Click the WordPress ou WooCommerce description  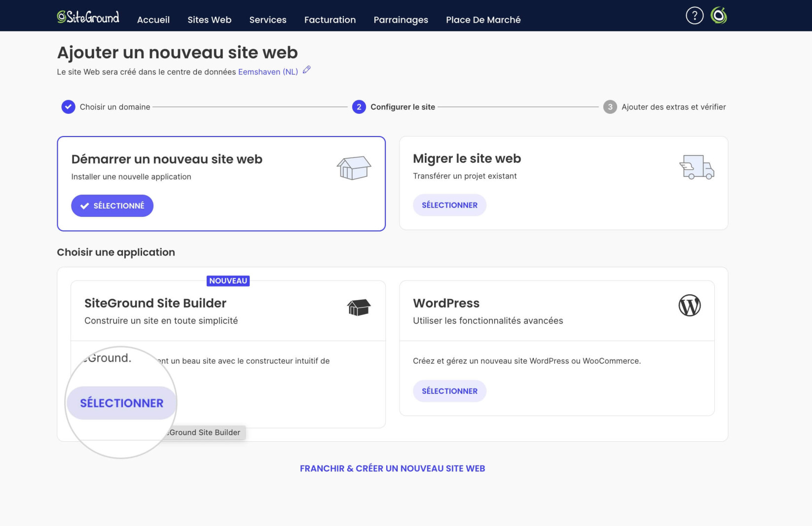click(527, 361)
